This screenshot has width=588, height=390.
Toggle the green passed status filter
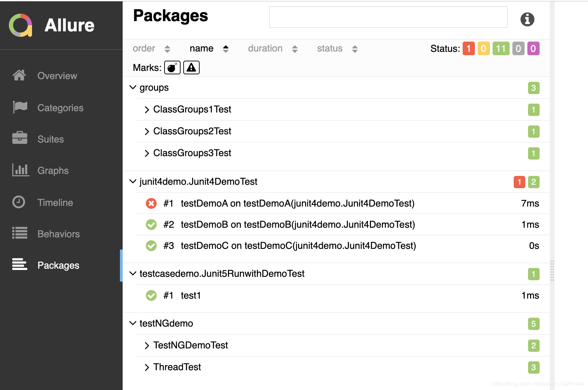coord(500,49)
